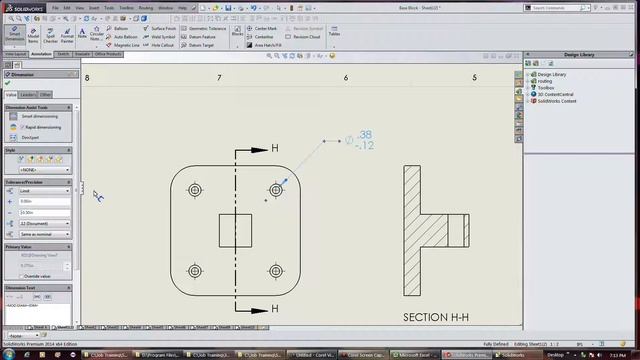This screenshot has width=640, height=360.
Task: Switch to the Other tab in Dimension panel
Action: click(x=45, y=95)
